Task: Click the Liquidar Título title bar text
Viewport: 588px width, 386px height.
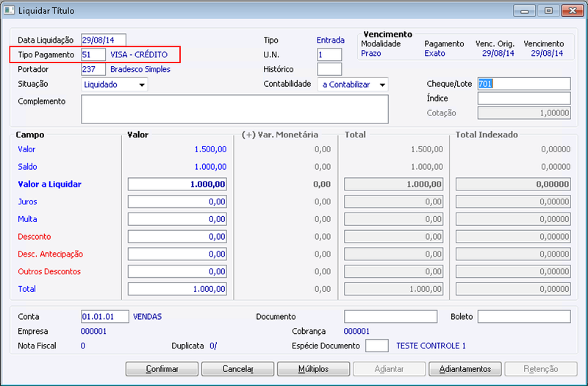Action: (46, 10)
